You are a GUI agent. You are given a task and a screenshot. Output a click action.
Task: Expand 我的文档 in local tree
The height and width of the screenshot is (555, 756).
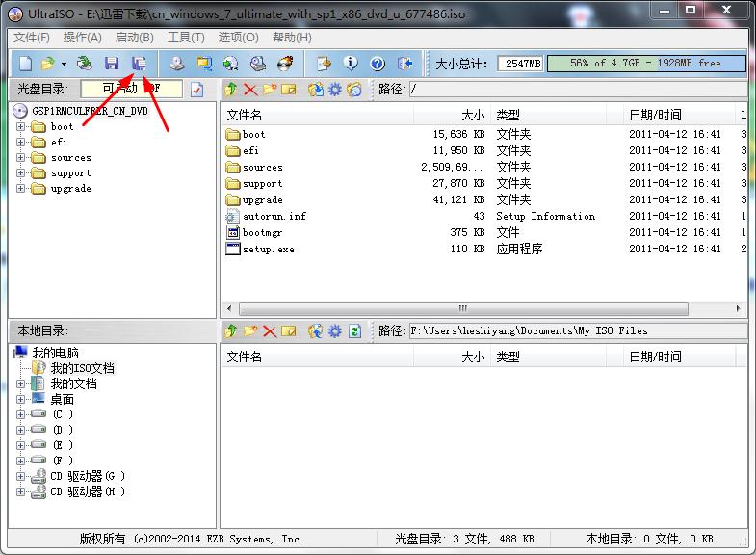20,383
